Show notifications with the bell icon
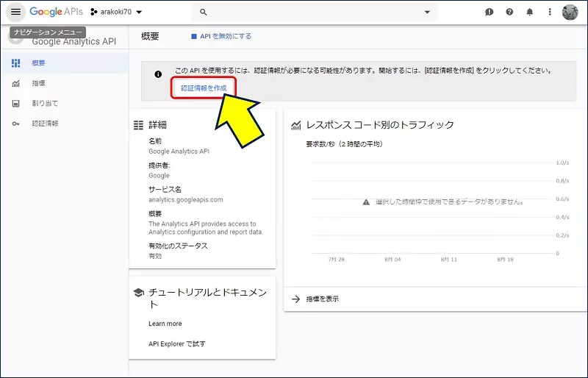This screenshot has height=378, width=588. coord(529,12)
